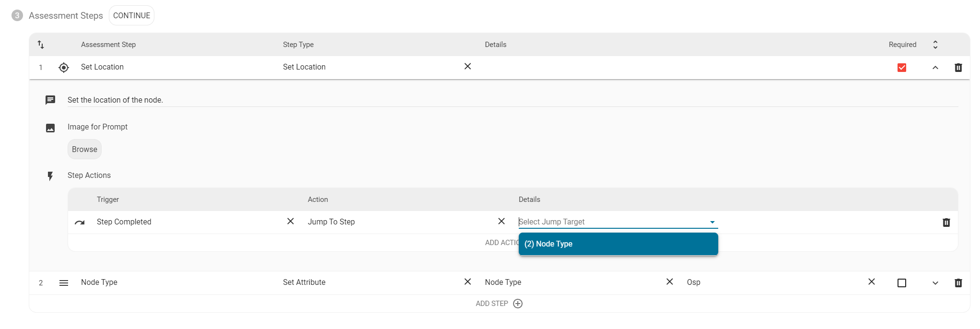
Task: Click Browse to choose prompt image
Action: point(84,149)
